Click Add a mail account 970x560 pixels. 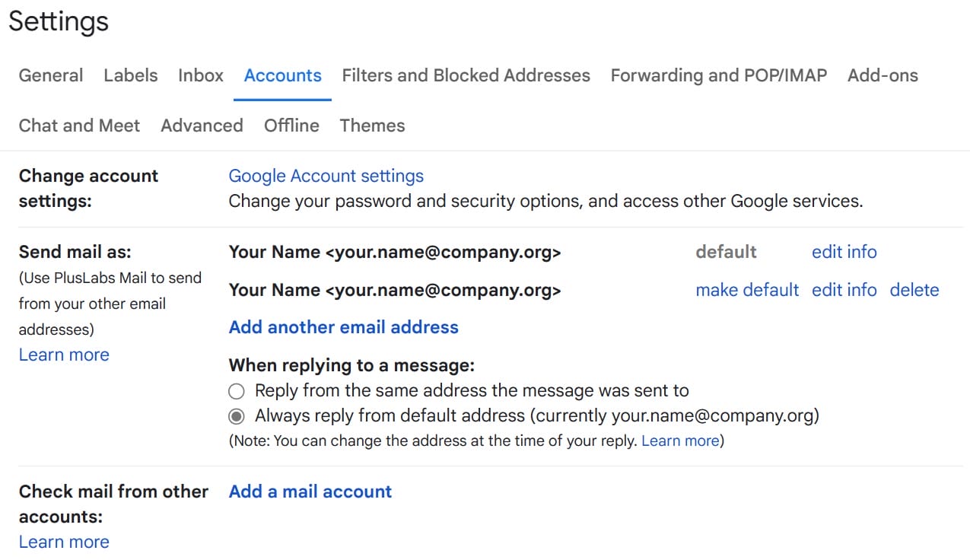[310, 492]
